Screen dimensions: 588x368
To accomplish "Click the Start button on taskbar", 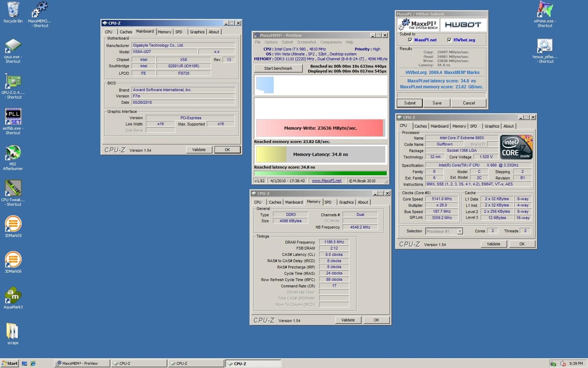I will (x=10, y=364).
